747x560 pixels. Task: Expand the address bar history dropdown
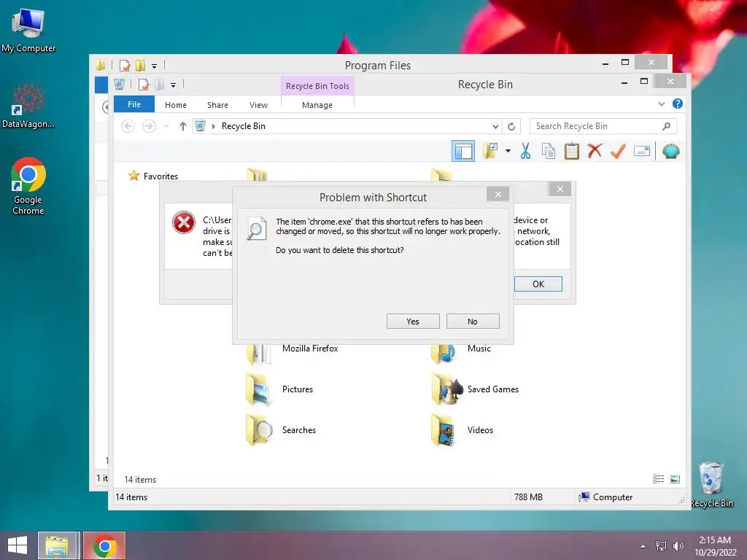tap(495, 126)
